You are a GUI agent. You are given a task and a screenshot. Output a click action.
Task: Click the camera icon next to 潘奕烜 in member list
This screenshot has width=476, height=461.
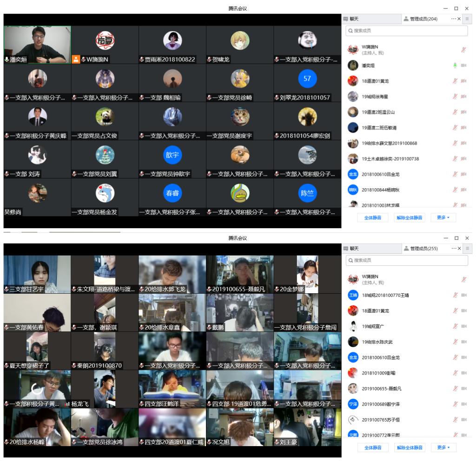tap(463, 66)
